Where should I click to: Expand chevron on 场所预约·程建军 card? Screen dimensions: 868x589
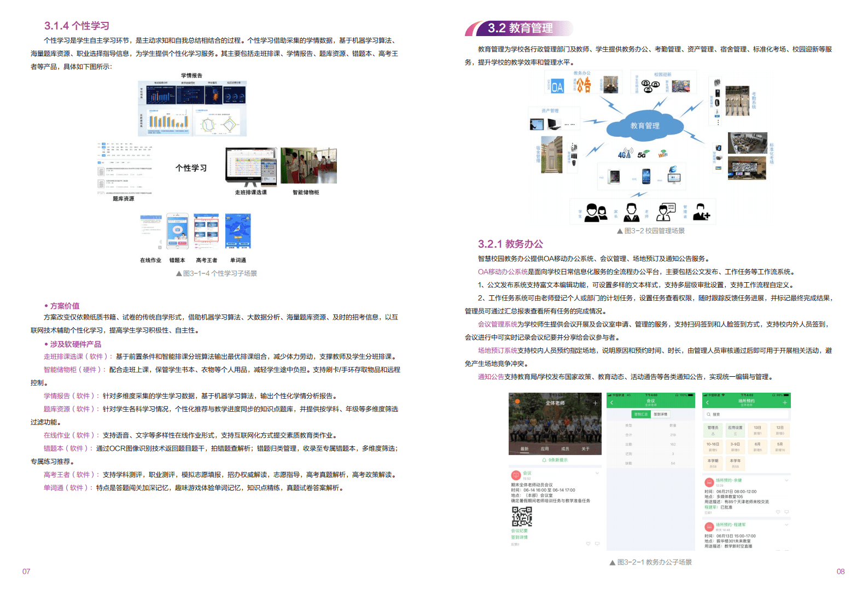787,524
